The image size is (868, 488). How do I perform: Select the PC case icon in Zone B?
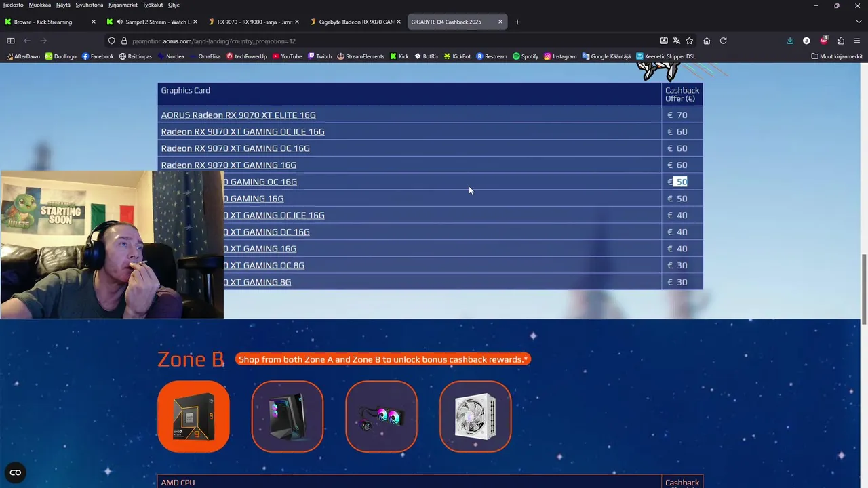(x=288, y=416)
